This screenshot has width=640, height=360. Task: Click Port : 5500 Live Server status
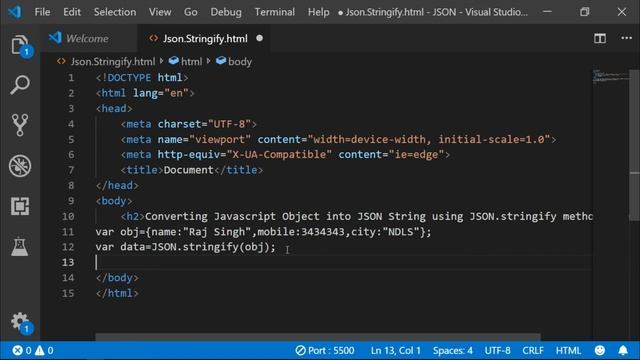click(x=325, y=350)
